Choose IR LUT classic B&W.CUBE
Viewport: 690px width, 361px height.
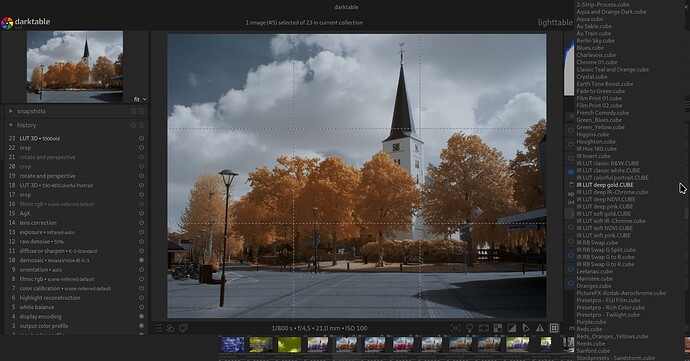(608, 163)
